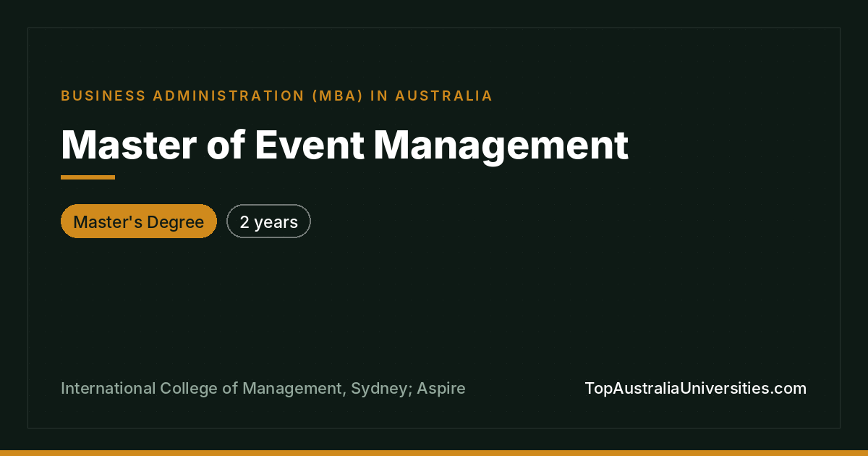Select the Master of Event Management heading

pos(345,145)
